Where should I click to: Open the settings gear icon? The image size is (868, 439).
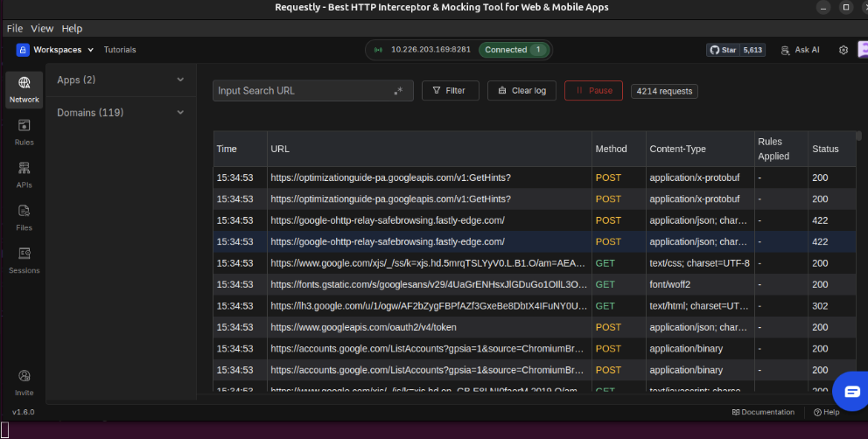(843, 50)
